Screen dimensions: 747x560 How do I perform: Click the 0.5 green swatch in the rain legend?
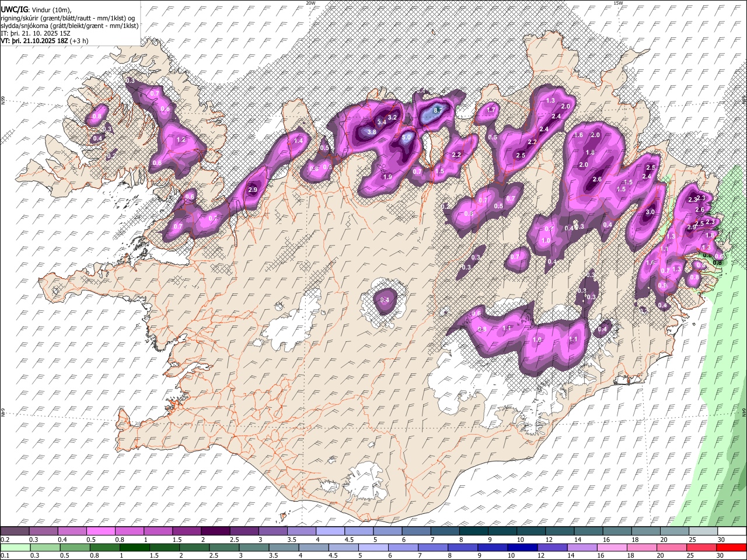point(74,547)
